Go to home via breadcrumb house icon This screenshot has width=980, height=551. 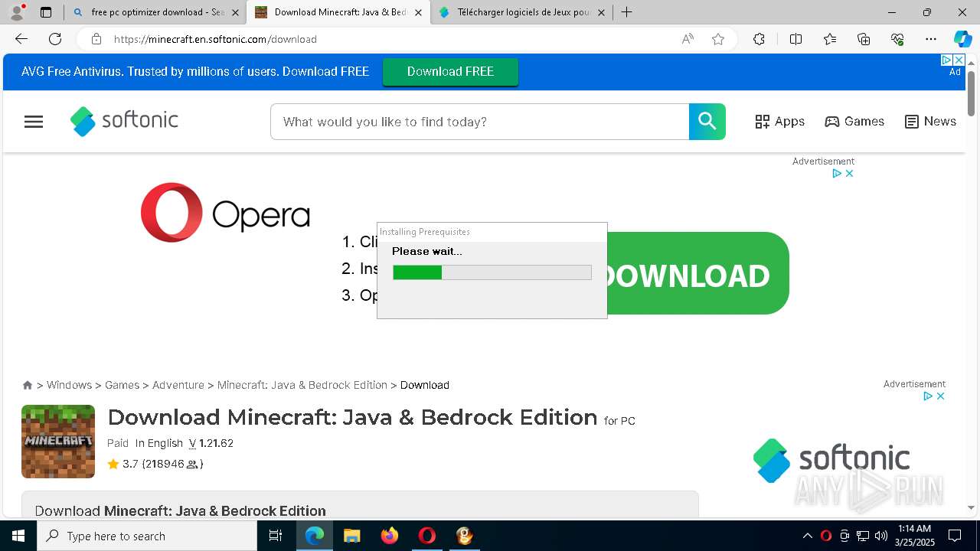tap(28, 385)
